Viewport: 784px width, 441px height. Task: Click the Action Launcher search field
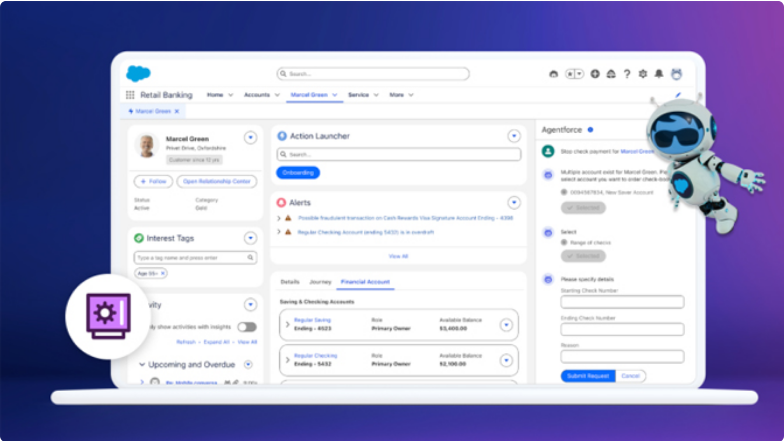tap(398, 154)
